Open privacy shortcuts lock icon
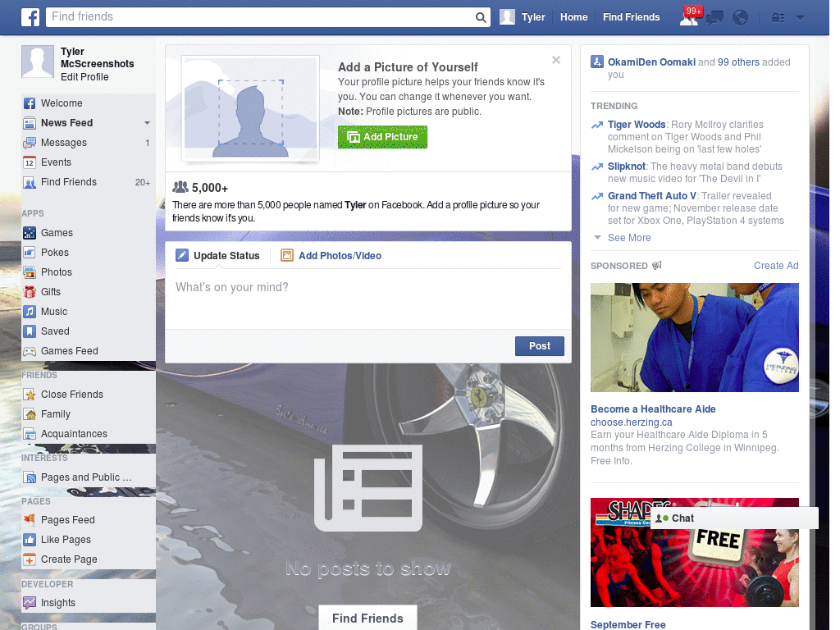 click(x=778, y=18)
